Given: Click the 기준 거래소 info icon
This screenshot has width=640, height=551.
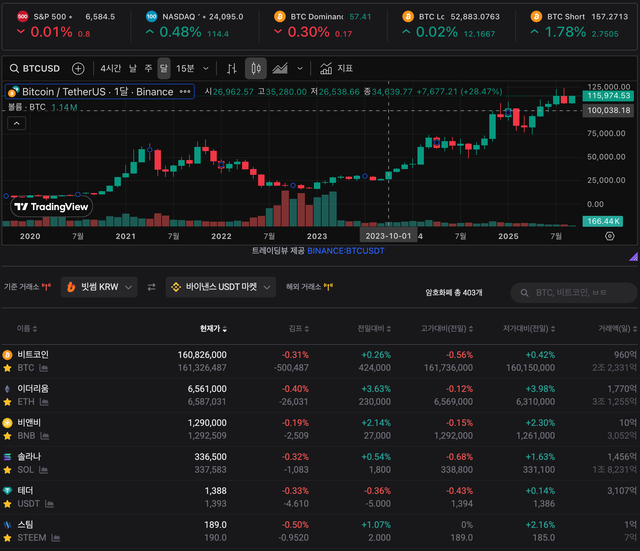Looking at the screenshot, I should click(47, 287).
